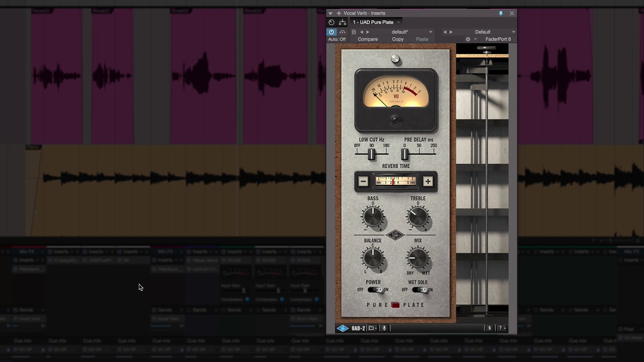The image size is (644, 362).
Task: Open the preset file page icon
Action: coord(354,32)
